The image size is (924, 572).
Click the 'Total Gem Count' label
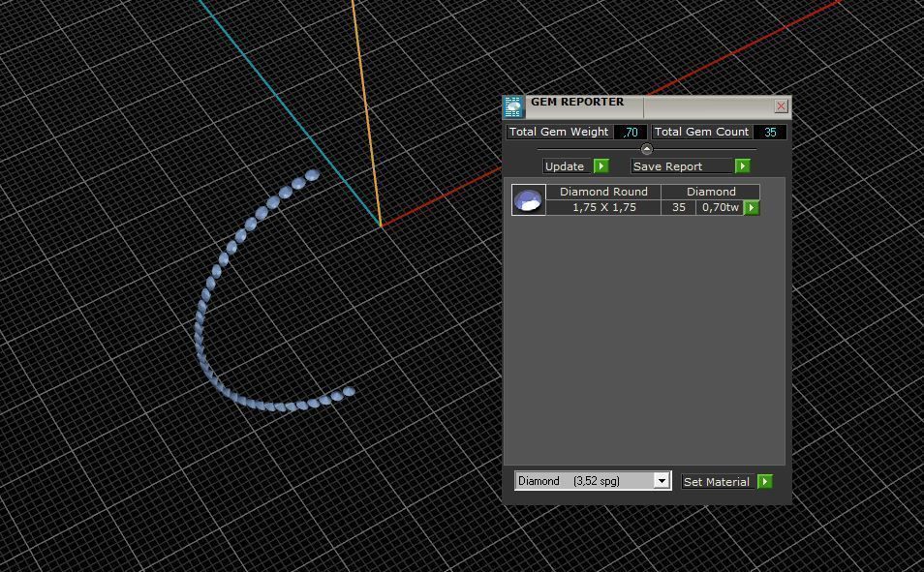701,132
